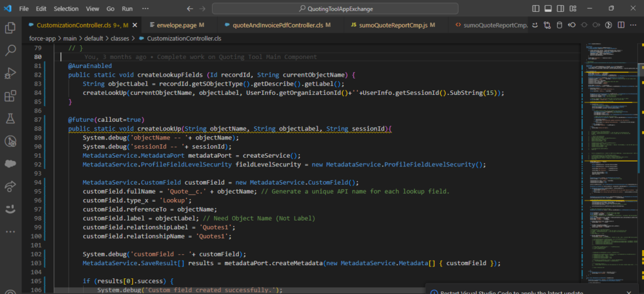Open the Search view in activity bar
The image size is (644, 294).
(10, 50)
